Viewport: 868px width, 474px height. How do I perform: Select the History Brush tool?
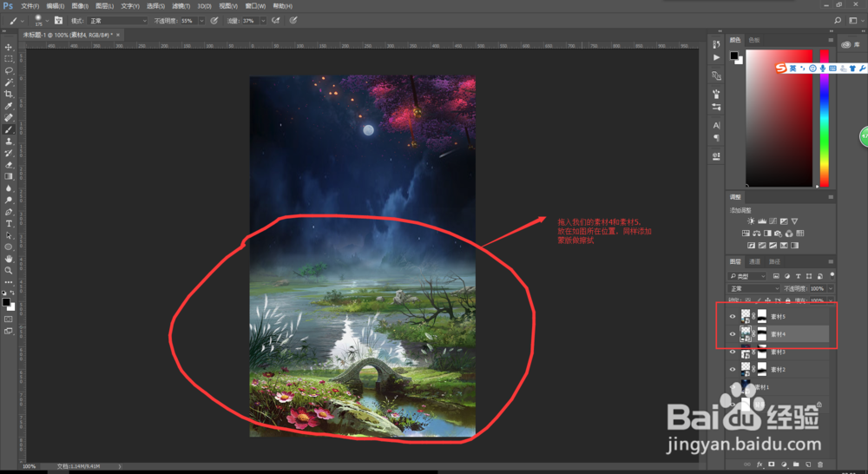pyautogui.click(x=9, y=153)
